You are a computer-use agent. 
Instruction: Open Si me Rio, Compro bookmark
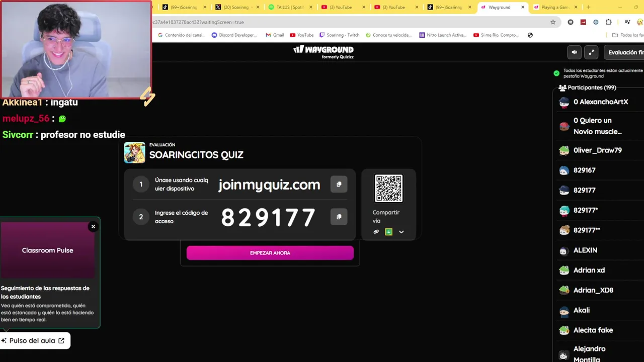[x=496, y=35]
